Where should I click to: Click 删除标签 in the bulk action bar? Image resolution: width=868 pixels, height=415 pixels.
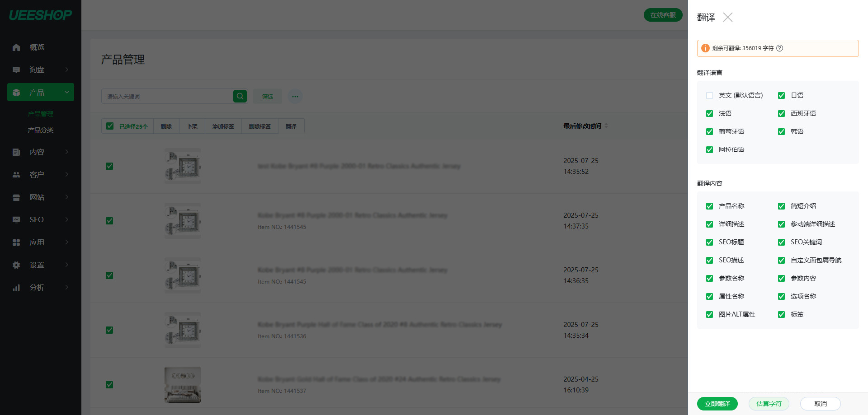tap(260, 126)
